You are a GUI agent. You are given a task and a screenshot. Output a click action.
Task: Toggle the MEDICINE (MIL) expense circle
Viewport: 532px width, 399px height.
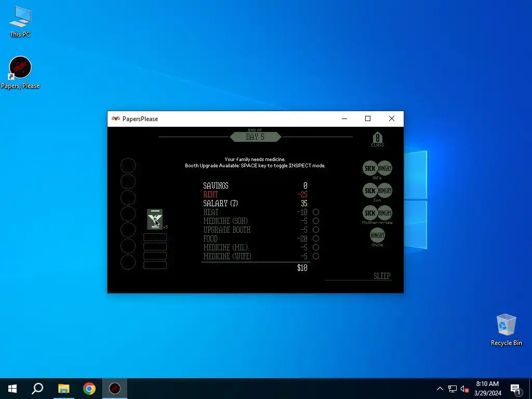pos(316,247)
